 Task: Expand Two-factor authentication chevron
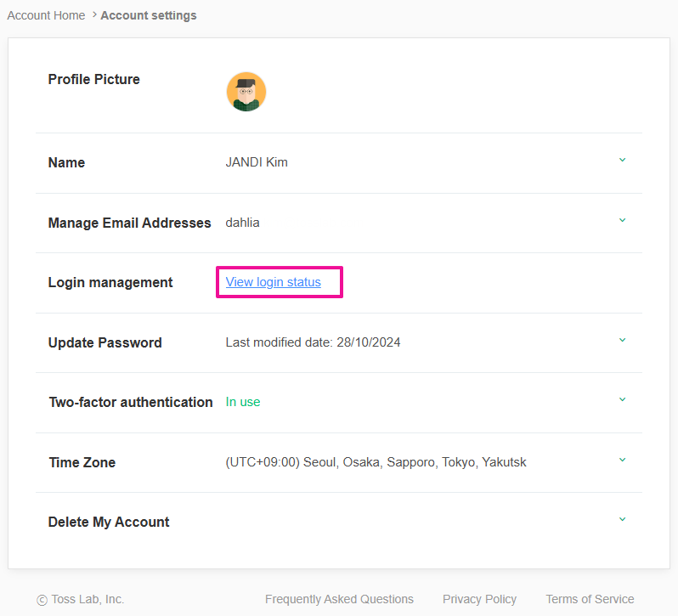pos(622,399)
